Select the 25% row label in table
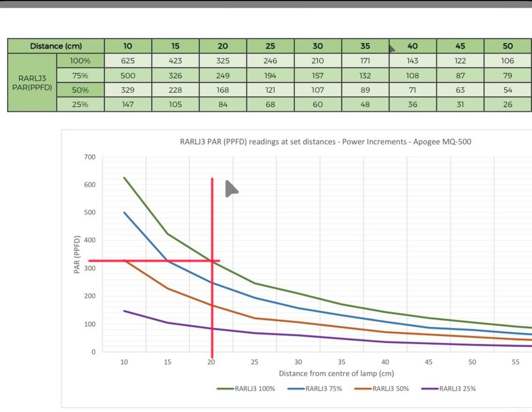 coord(80,105)
